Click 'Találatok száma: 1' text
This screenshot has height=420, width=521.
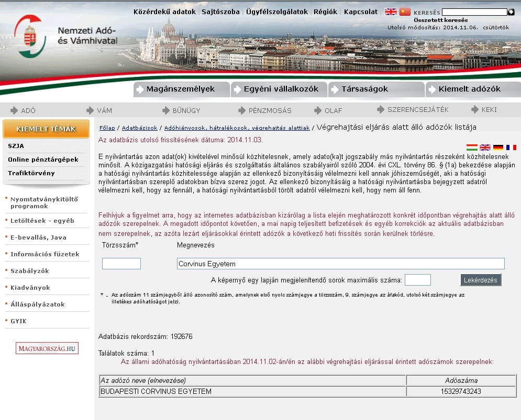point(126,353)
